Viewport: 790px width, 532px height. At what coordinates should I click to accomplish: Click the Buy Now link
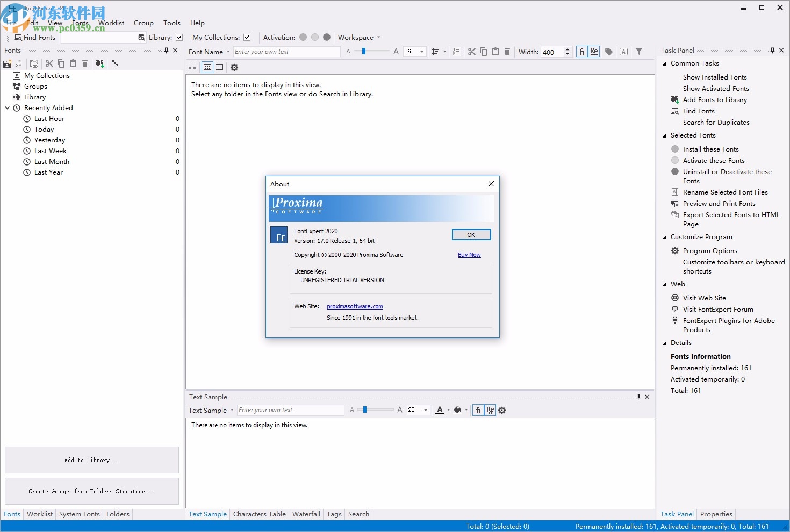(x=469, y=255)
